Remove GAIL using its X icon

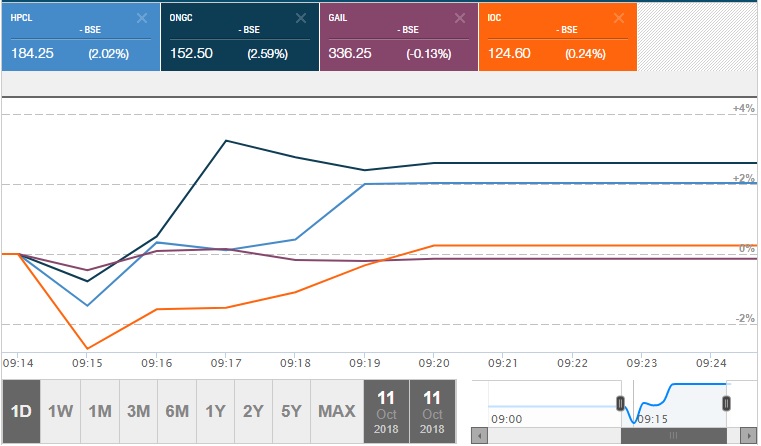[460, 18]
